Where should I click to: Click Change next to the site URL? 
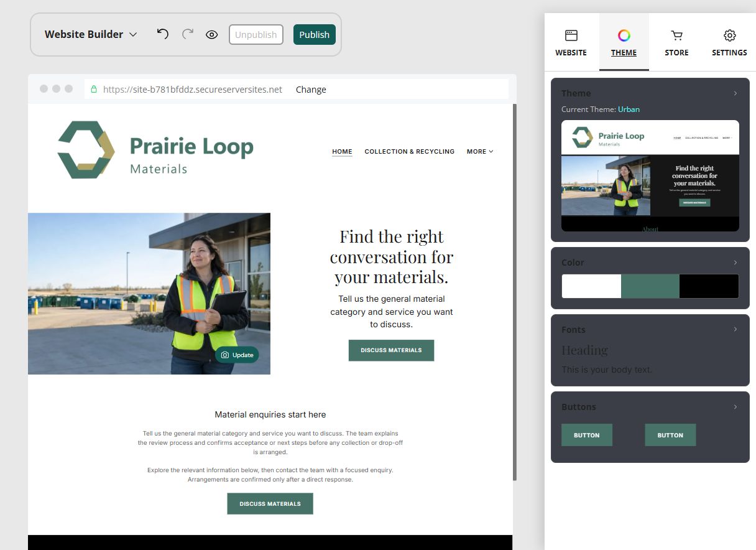[x=311, y=90]
